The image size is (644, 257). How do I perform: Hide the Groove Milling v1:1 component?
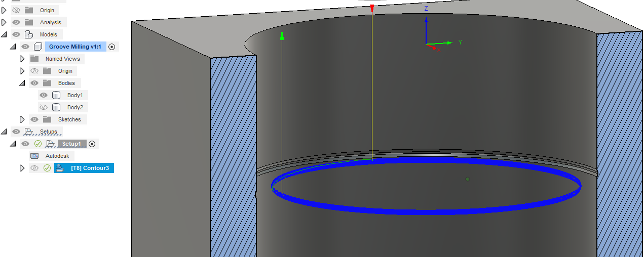[x=25, y=47]
